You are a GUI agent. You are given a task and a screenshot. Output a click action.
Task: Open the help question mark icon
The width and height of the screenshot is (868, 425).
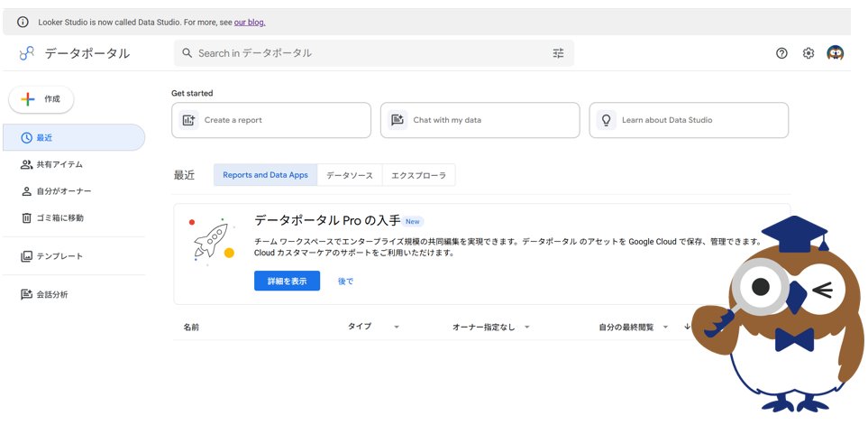point(781,53)
